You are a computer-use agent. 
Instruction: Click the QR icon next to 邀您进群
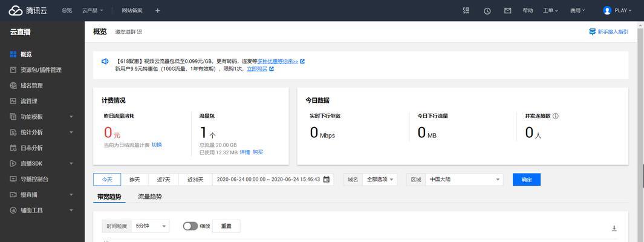pos(140,32)
